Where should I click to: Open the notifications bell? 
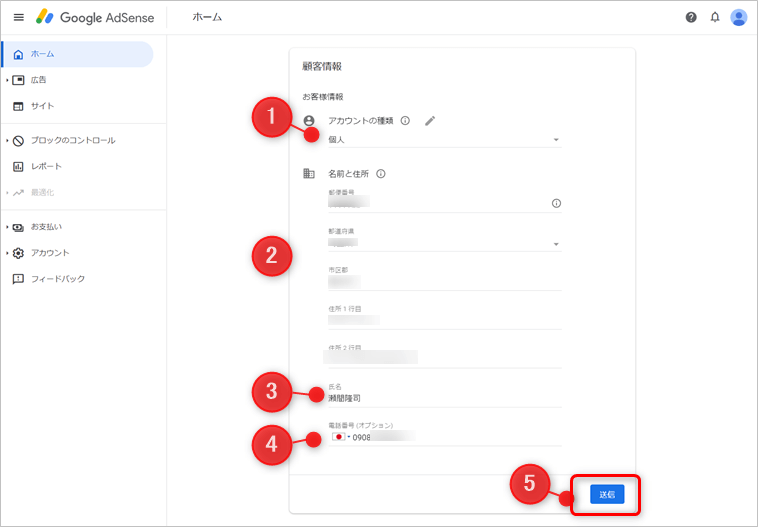point(715,18)
